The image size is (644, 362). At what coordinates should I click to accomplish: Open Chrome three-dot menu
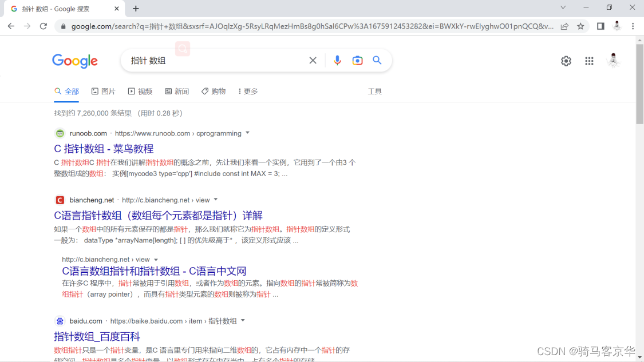click(633, 26)
